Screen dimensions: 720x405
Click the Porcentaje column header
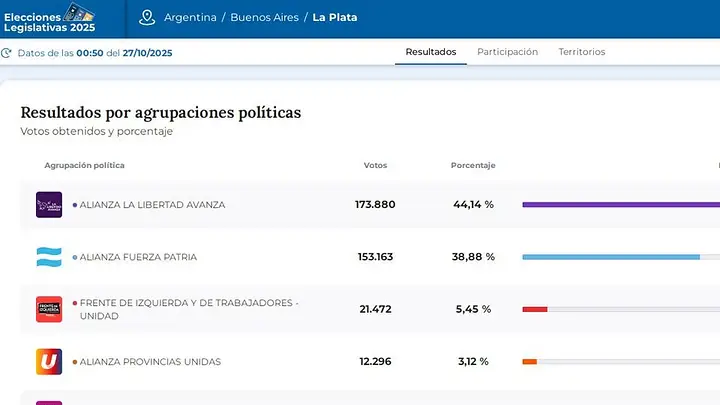pos(473,165)
